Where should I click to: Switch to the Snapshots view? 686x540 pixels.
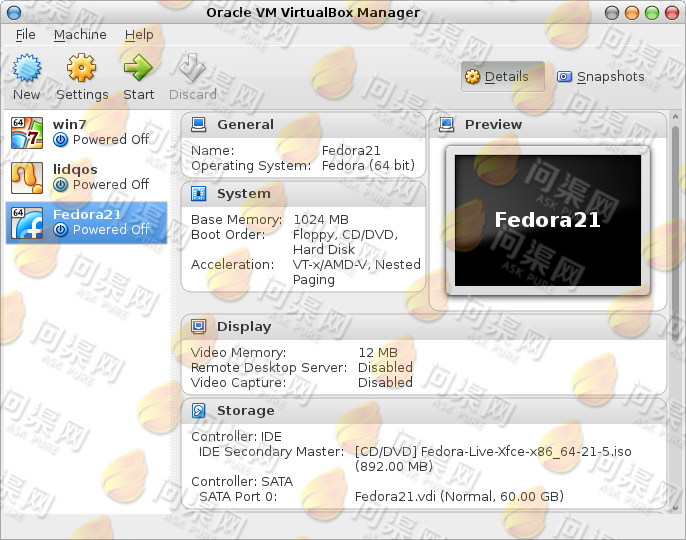coord(601,77)
